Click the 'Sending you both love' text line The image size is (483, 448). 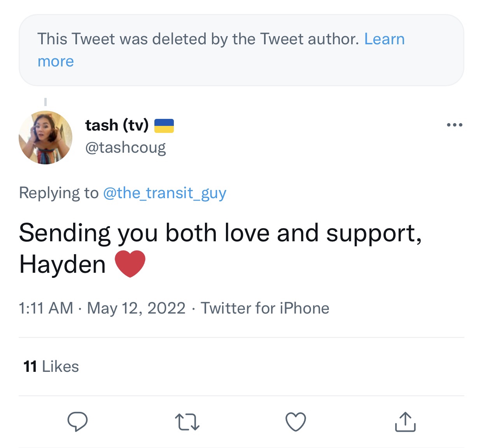(x=220, y=233)
